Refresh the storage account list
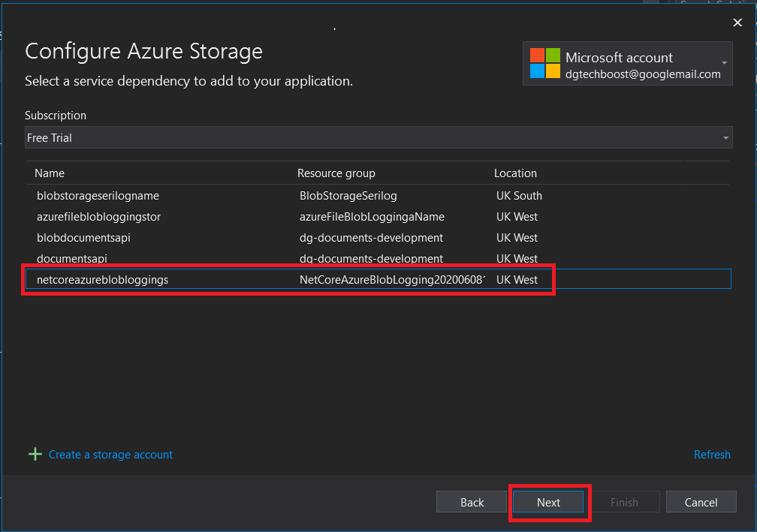Viewport: 757px width, 532px height. [712, 455]
